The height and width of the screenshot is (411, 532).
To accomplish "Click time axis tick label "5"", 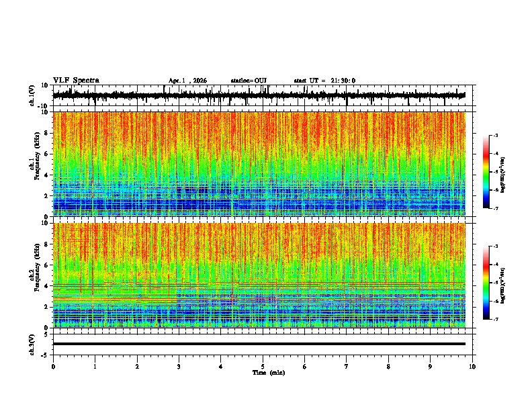I will (263, 367).
